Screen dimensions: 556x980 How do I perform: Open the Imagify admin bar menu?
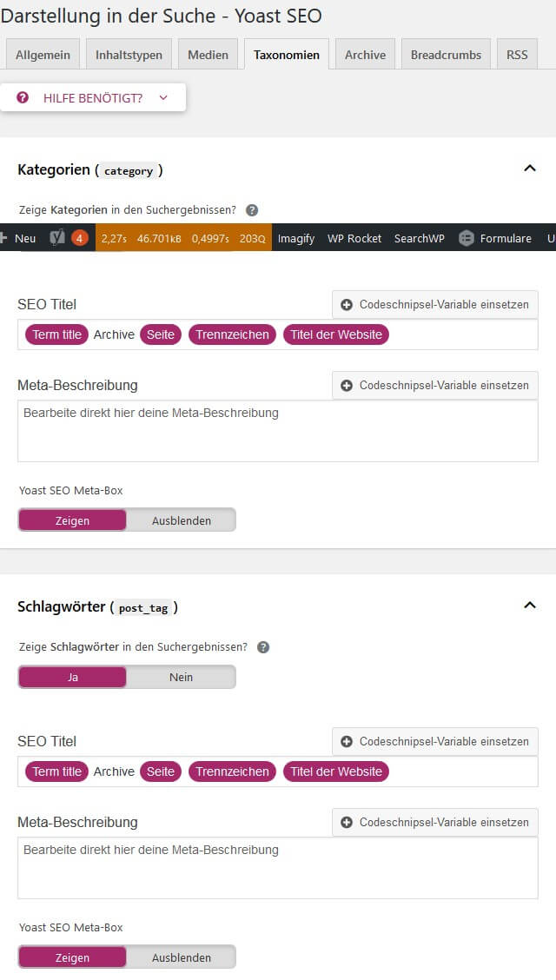296,238
